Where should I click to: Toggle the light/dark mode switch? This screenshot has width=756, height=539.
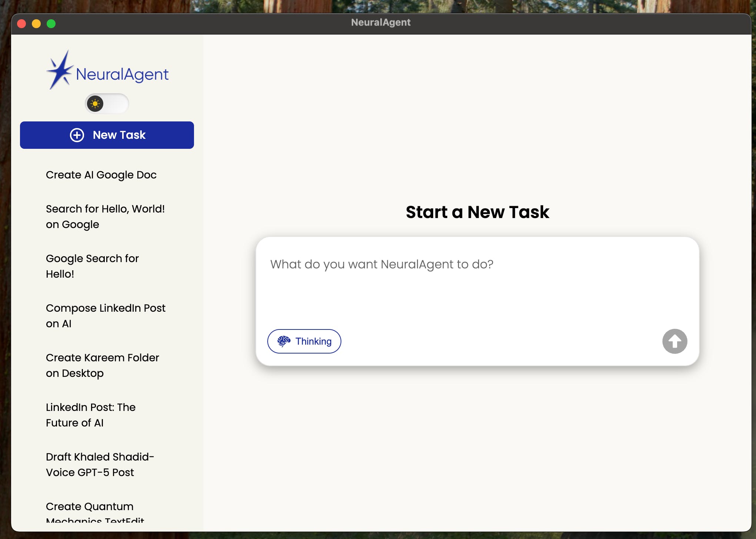coord(107,104)
